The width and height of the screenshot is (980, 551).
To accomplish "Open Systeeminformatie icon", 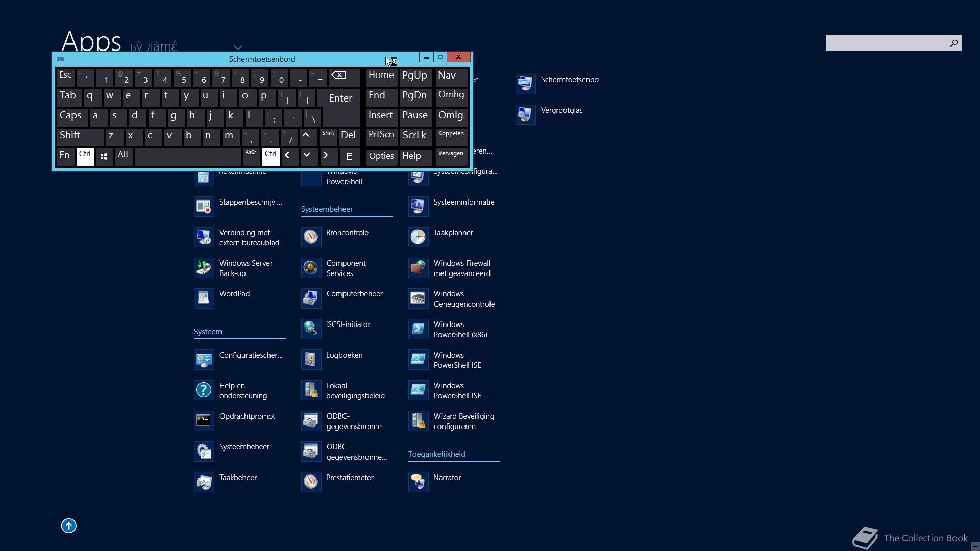I will tap(418, 206).
